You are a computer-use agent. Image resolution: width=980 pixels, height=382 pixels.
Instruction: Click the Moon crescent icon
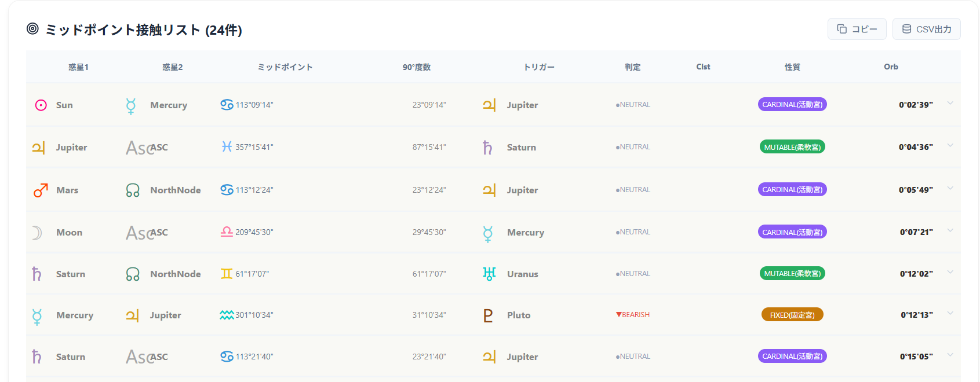(37, 233)
